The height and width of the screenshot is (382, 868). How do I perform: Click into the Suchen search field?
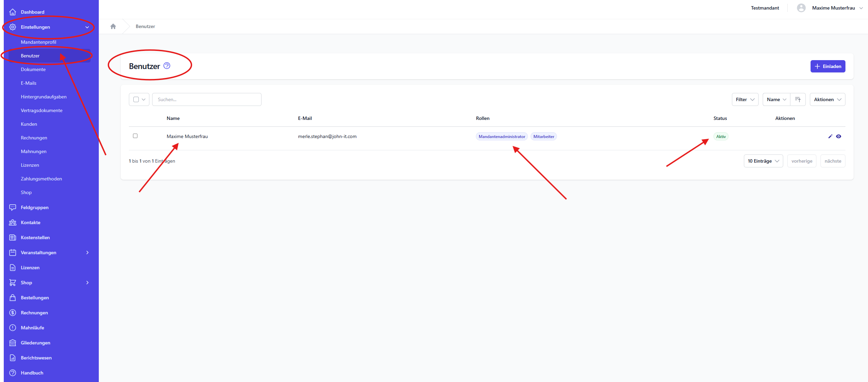tap(207, 99)
